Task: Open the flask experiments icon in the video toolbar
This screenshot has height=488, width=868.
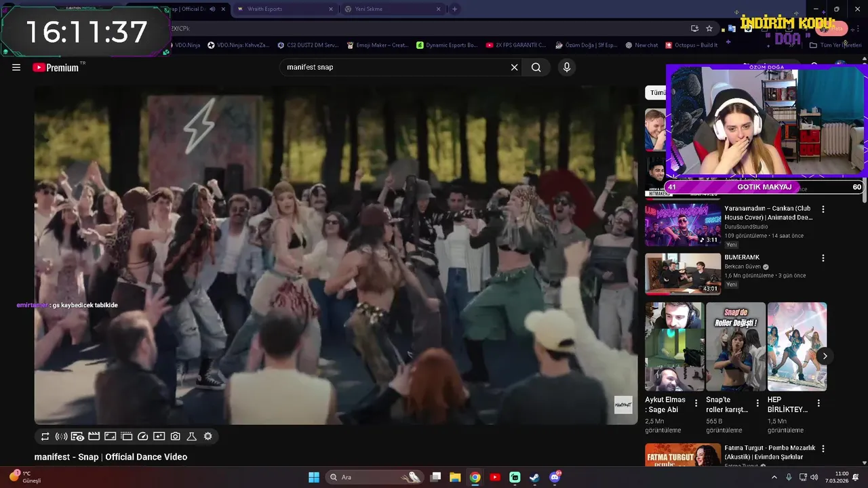Action: (191, 436)
